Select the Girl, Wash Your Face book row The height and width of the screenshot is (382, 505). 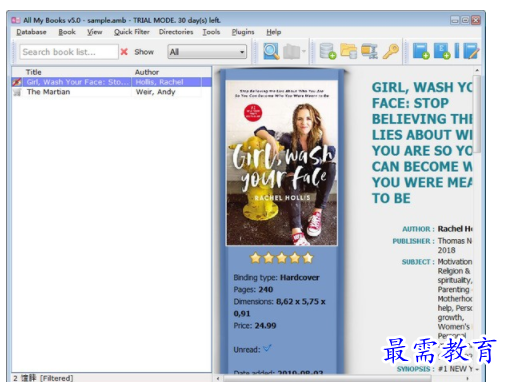(x=112, y=82)
